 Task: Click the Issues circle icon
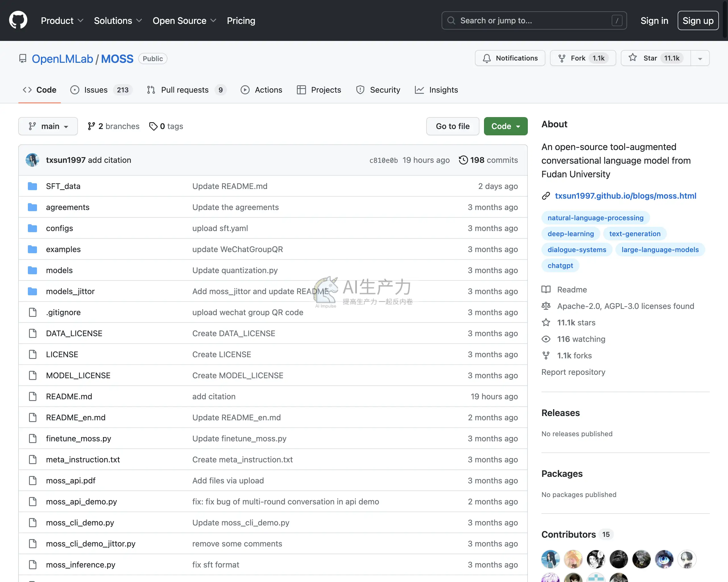point(75,90)
